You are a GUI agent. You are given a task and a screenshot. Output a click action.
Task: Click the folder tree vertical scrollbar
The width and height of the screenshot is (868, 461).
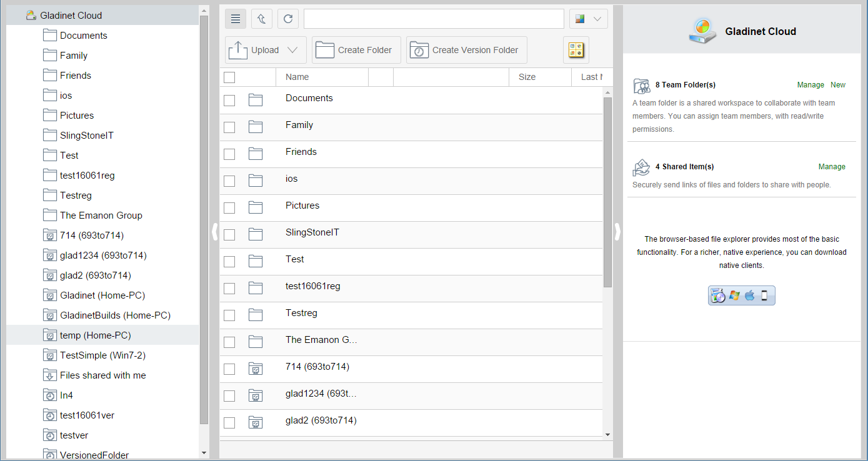coord(204,220)
